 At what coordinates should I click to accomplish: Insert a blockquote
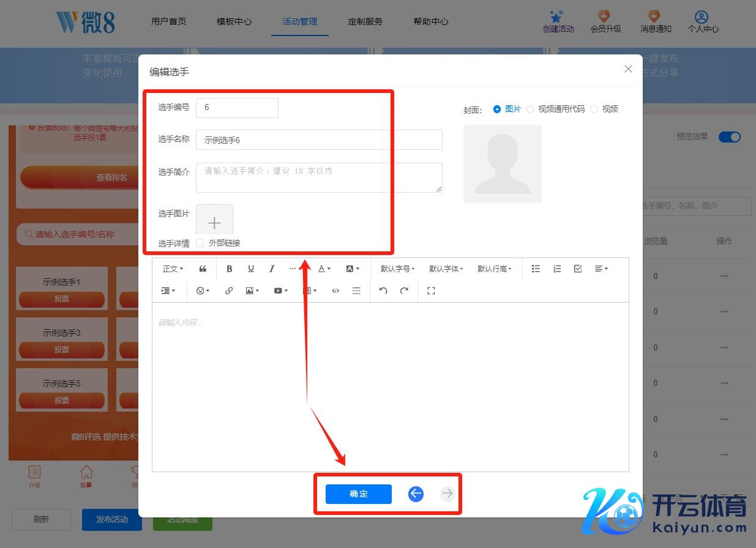coord(203,268)
